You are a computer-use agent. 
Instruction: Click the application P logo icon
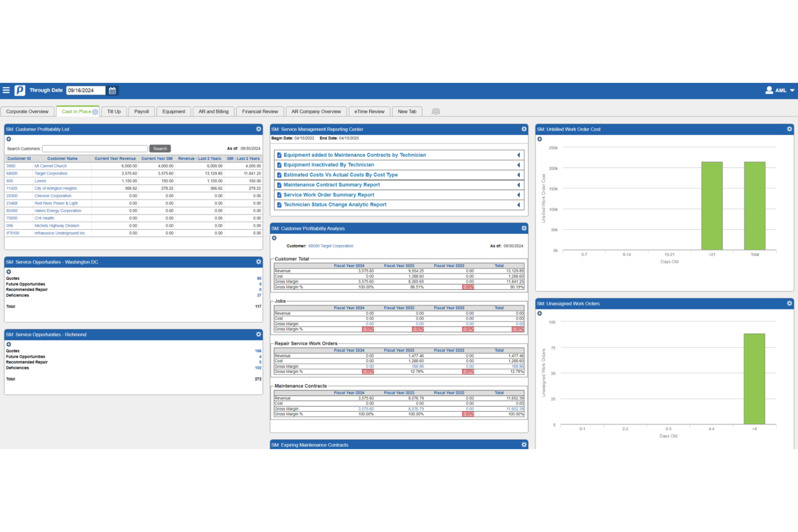[20, 91]
